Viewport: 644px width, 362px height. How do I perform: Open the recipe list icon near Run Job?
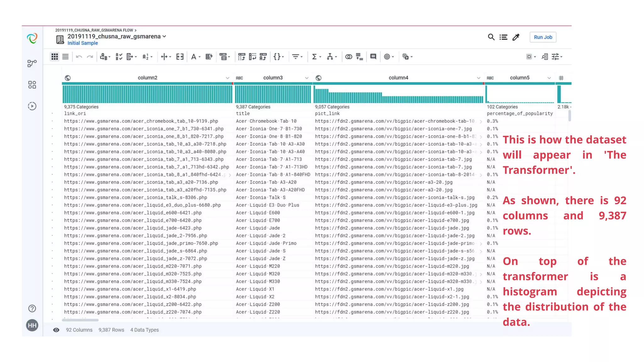(x=503, y=37)
